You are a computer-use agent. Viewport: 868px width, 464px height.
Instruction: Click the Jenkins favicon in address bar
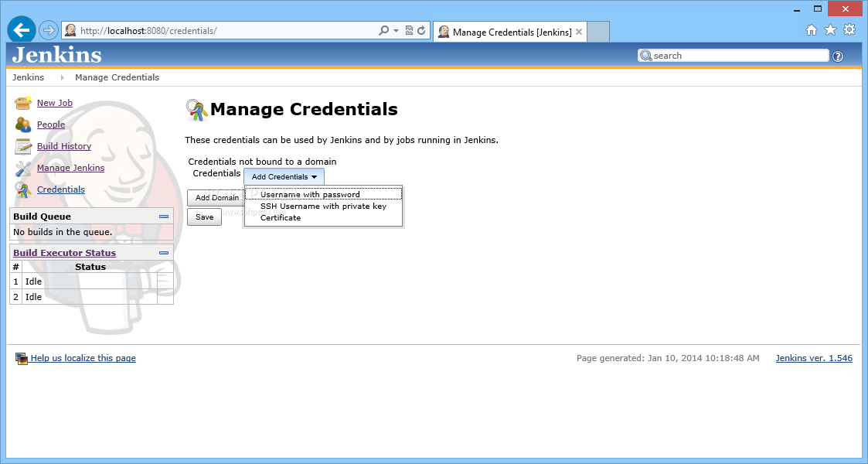click(x=70, y=30)
